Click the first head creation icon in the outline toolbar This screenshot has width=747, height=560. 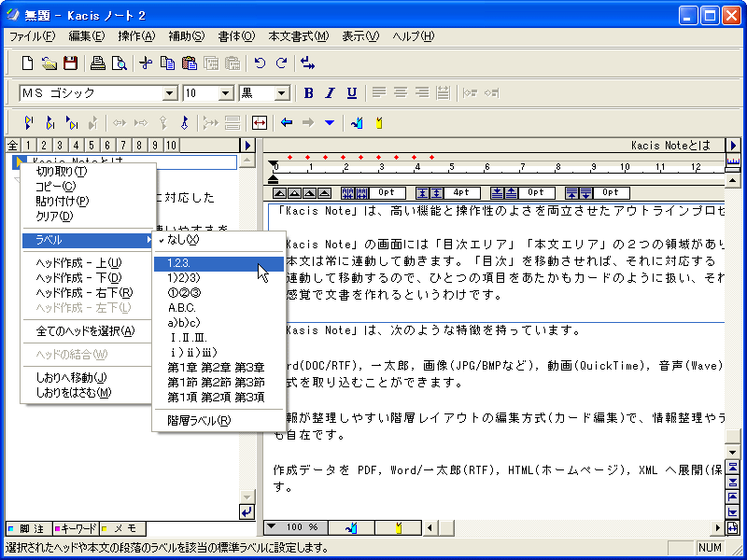29,123
